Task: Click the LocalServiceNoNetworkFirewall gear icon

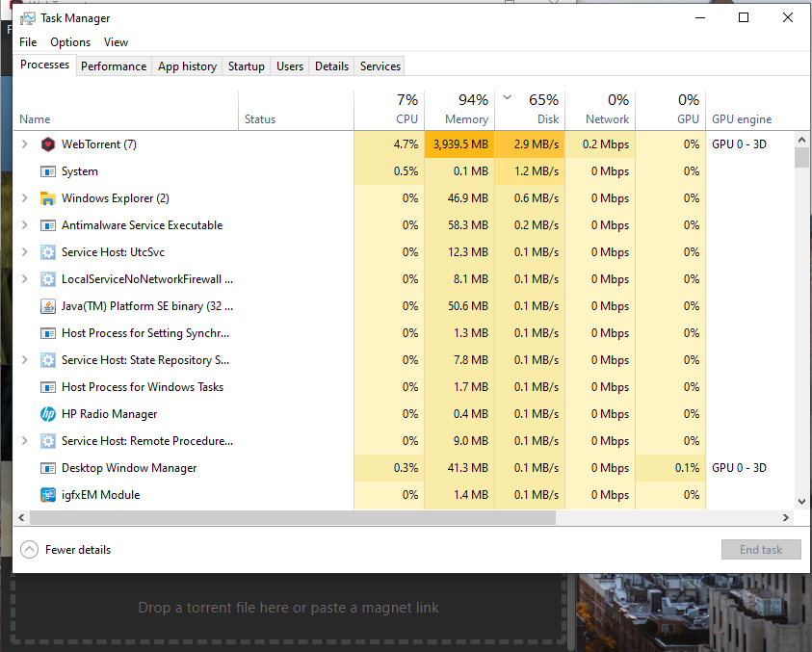Action: coord(47,279)
